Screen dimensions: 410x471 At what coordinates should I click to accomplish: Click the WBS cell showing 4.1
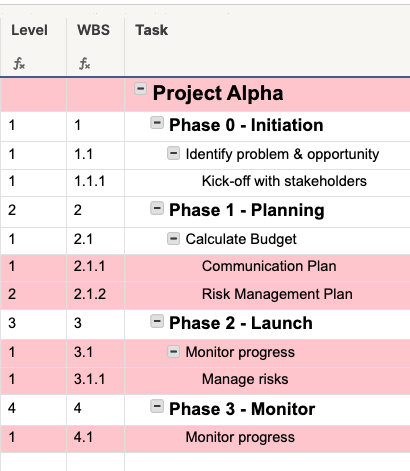click(96, 439)
